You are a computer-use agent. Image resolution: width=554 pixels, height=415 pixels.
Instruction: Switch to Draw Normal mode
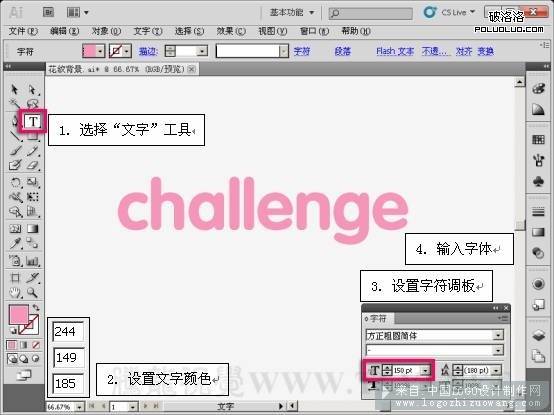[12, 359]
